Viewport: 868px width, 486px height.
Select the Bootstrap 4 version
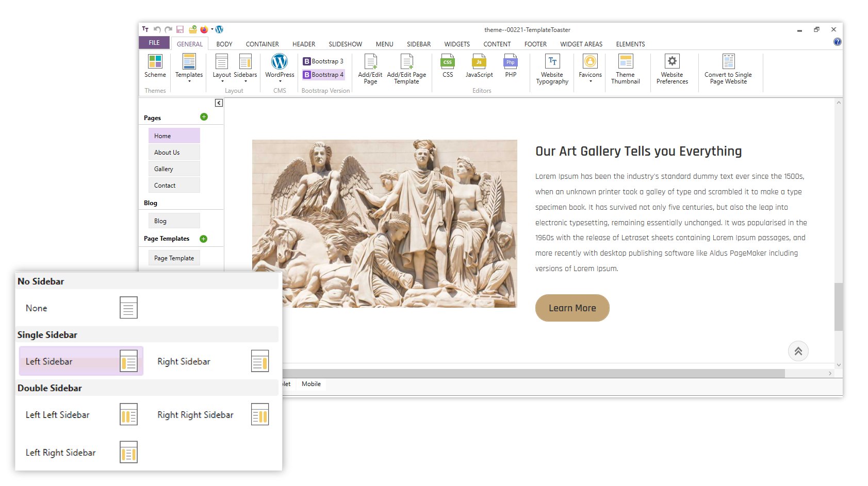[323, 75]
